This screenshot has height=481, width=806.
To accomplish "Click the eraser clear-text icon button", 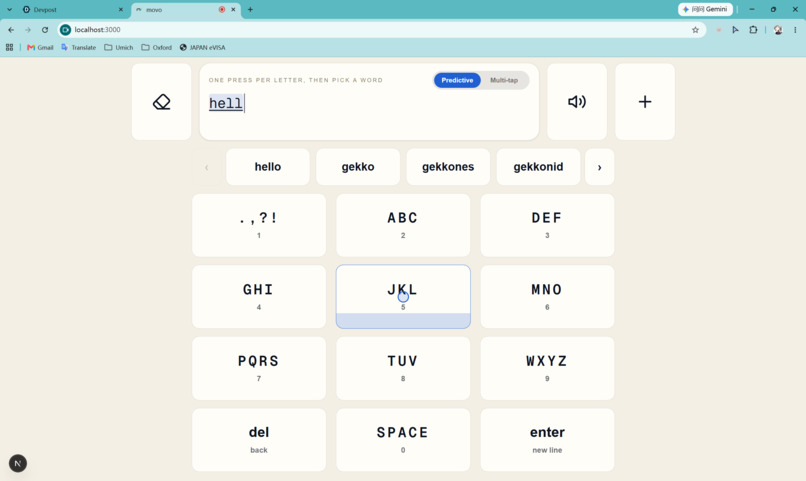I will click(x=161, y=102).
